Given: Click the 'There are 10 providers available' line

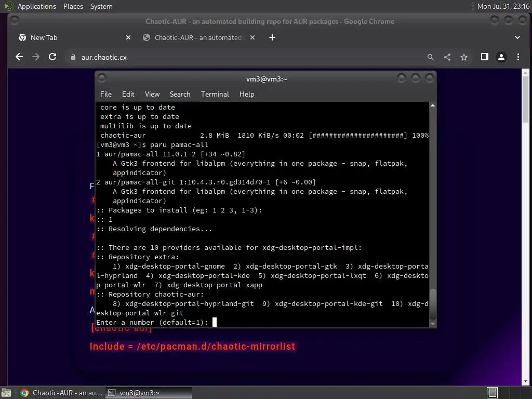Looking at the screenshot, I should coord(229,248).
